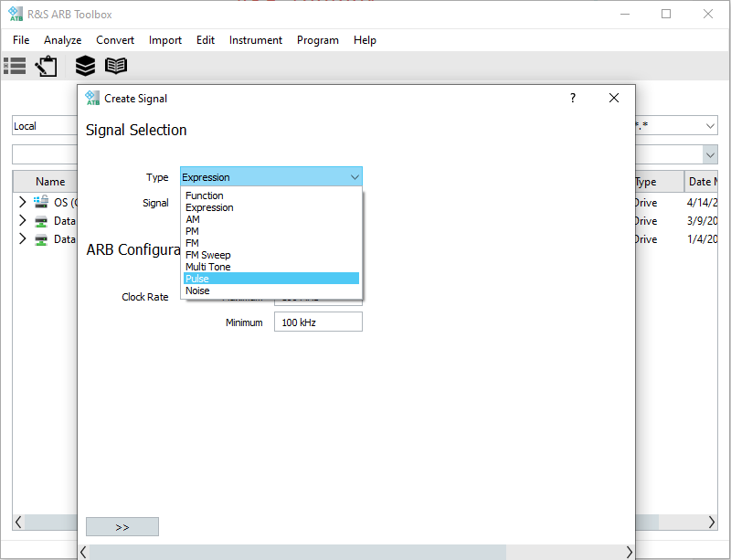Choose Multi Tone signal type
This screenshot has width=731, height=560.
(271, 267)
